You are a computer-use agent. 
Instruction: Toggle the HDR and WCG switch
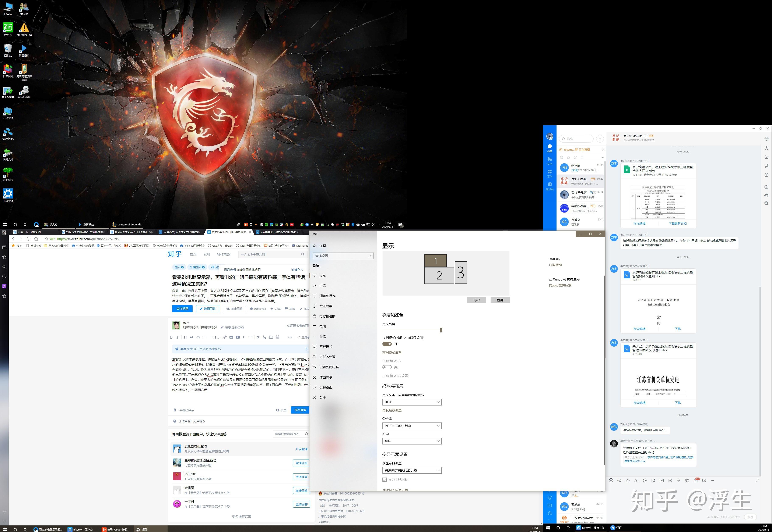(x=387, y=367)
